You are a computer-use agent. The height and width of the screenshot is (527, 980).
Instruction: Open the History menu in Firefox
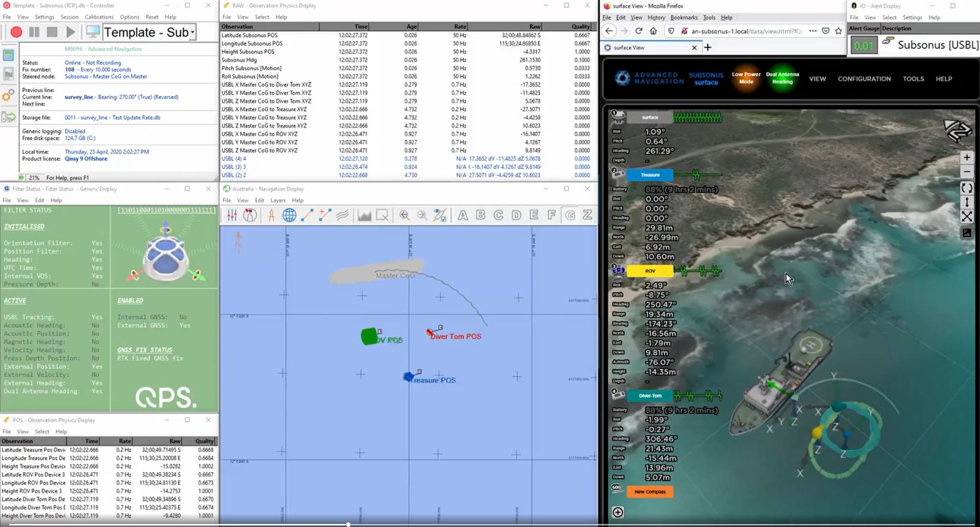pos(656,17)
